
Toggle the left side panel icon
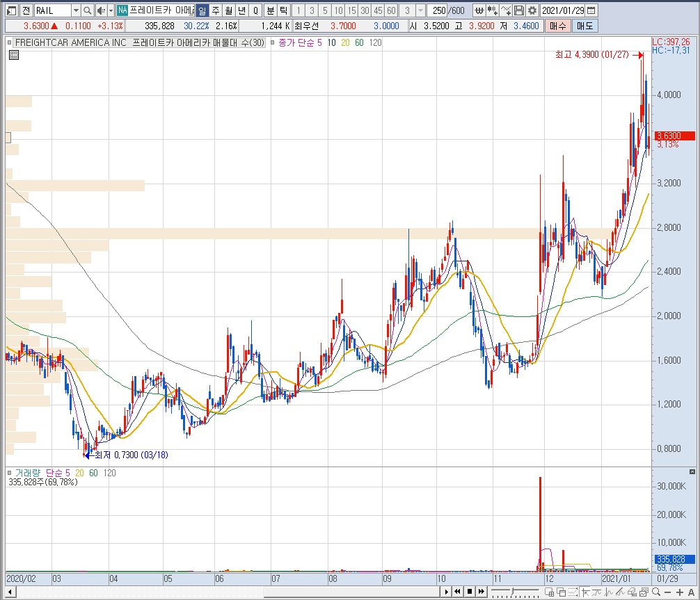12,10
